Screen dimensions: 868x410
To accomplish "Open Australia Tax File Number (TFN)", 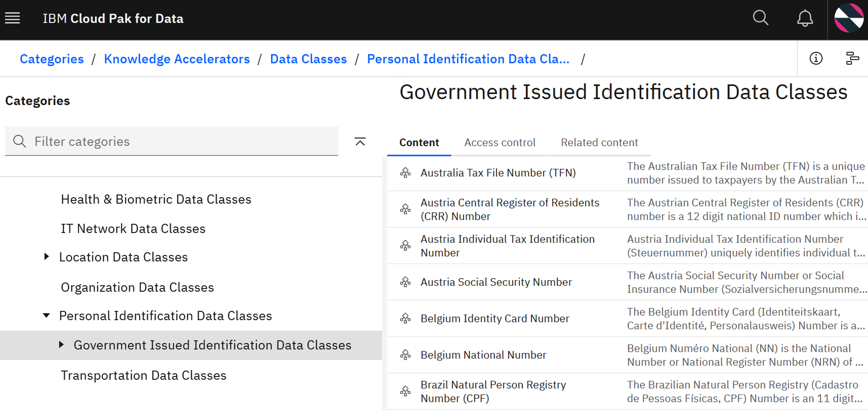I will click(x=498, y=173).
